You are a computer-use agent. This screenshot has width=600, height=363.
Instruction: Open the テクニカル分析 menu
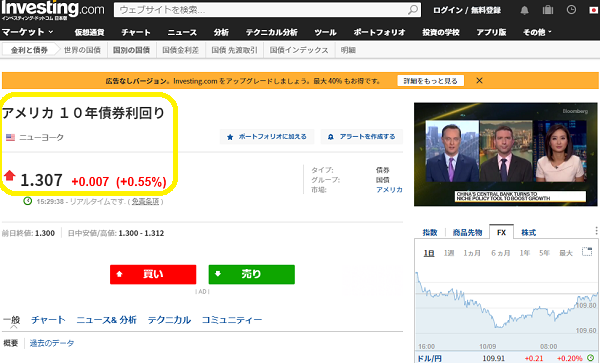point(271,33)
